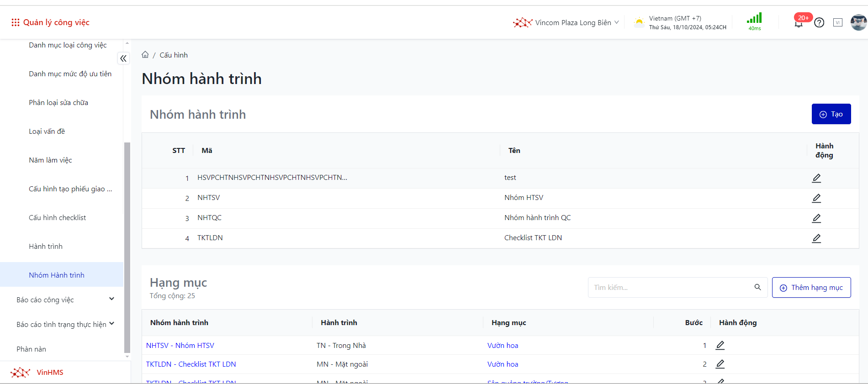Click the Tạo button
This screenshot has height=384, width=868.
831,114
